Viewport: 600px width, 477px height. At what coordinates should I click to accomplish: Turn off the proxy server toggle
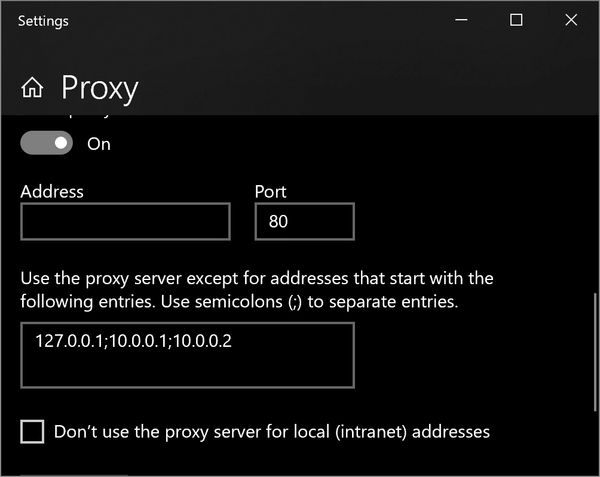pos(48,143)
